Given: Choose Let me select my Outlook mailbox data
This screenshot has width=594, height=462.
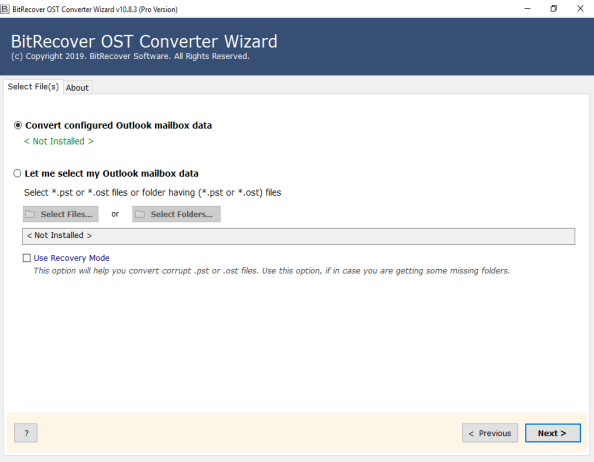Looking at the screenshot, I should click(x=17, y=173).
